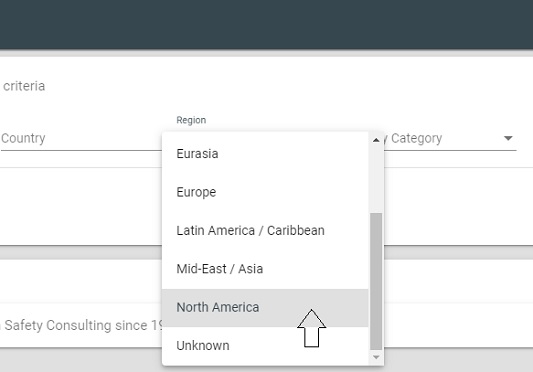Click the Safety Consulting result text
Viewport: 533px width, 372px height.
[83, 325]
